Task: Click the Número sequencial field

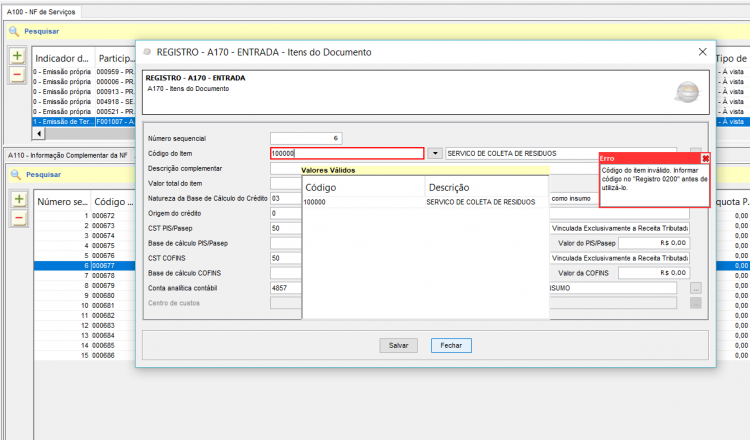Action: tap(306, 138)
